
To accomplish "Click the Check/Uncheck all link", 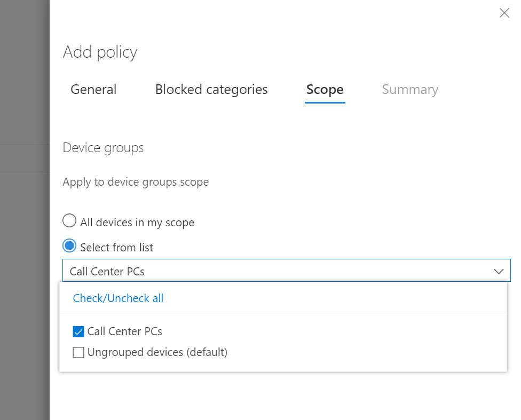I will pos(118,298).
